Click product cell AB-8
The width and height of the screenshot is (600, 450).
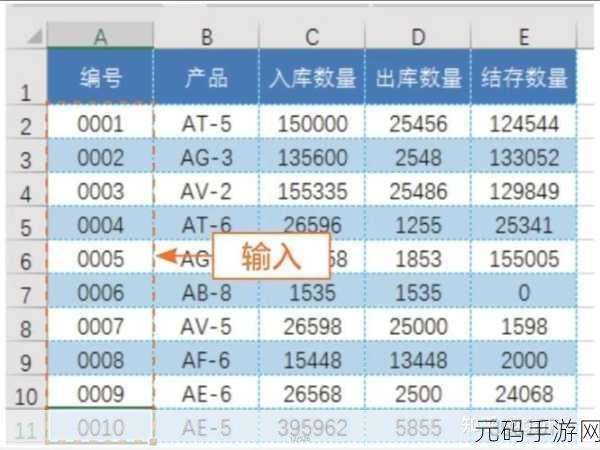tap(207, 290)
